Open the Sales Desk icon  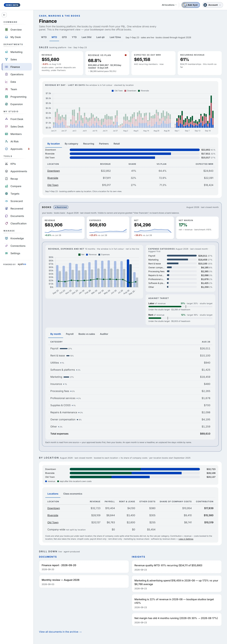click(x=7, y=127)
